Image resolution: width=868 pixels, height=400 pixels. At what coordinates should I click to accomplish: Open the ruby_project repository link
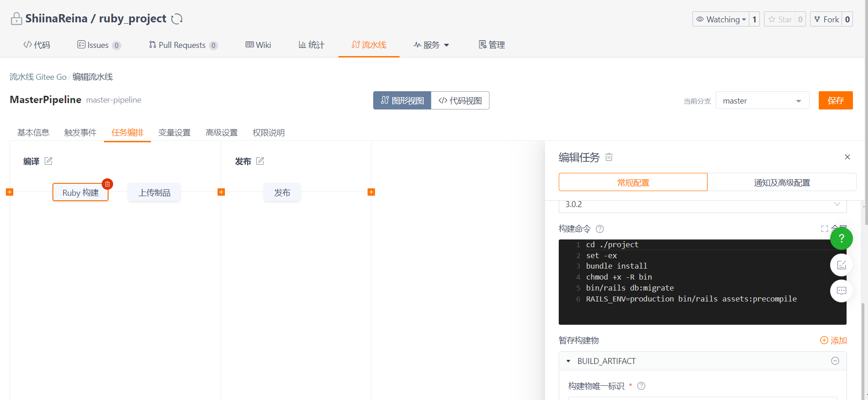pos(133,18)
